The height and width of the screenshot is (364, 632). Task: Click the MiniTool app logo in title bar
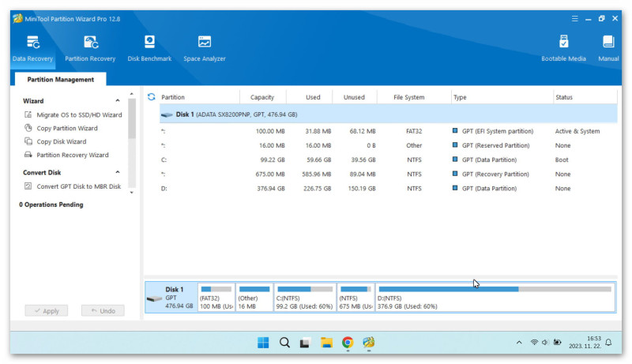click(17, 18)
